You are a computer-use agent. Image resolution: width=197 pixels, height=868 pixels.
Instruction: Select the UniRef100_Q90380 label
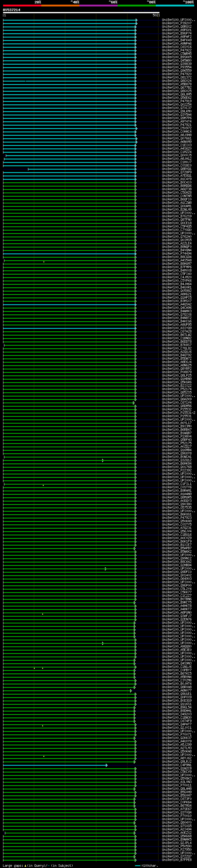177,504
